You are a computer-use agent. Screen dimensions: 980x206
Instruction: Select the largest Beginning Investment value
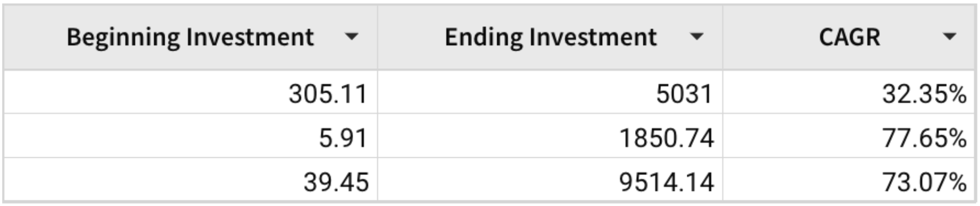[191, 92]
